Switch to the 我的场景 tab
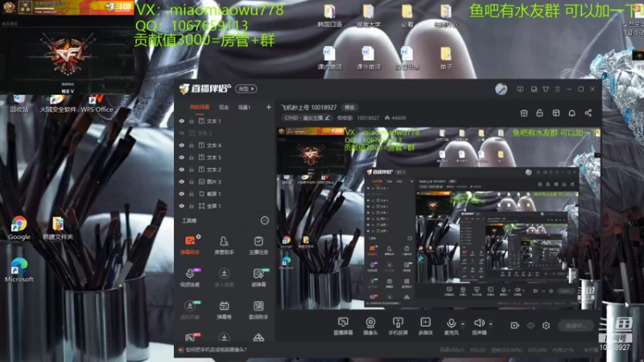Viewport: 644px width, 362px height. pyautogui.click(x=200, y=107)
